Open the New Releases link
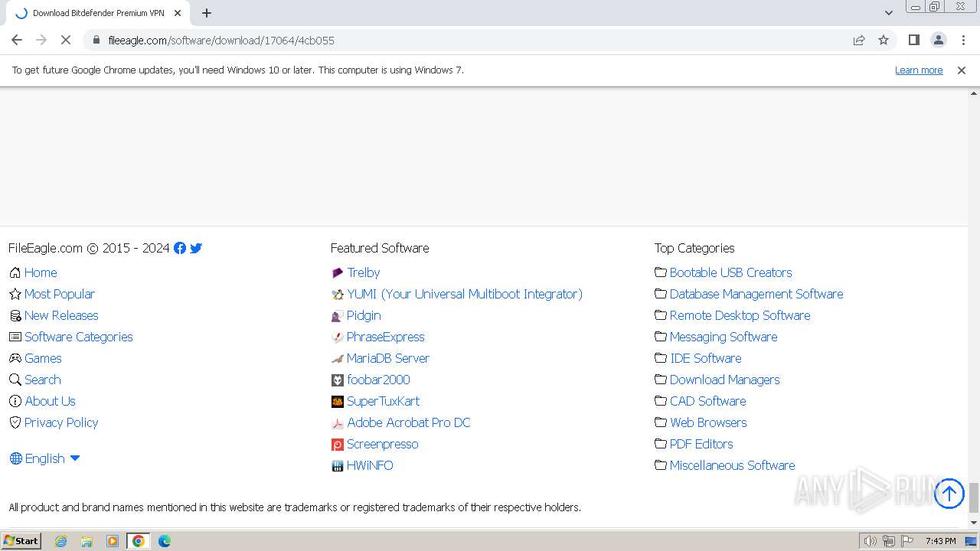The height and width of the screenshot is (551, 980). (x=61, y=315)
